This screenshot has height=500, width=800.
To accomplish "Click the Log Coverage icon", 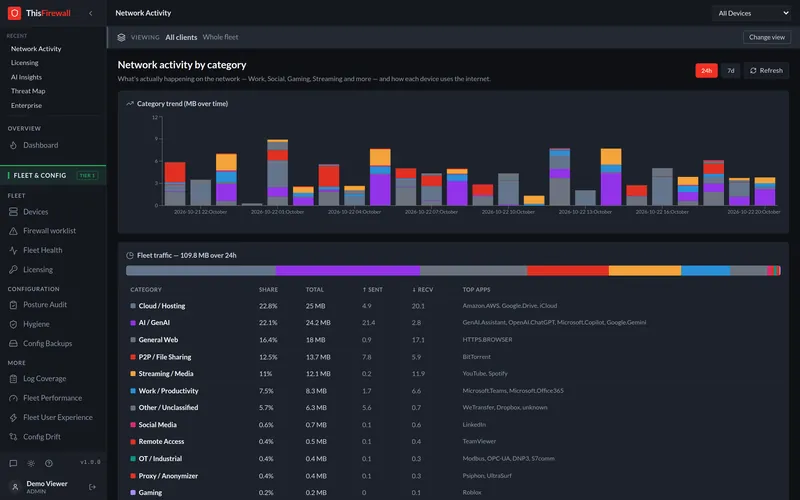I will pyautogui.click(x=13, y=379).
